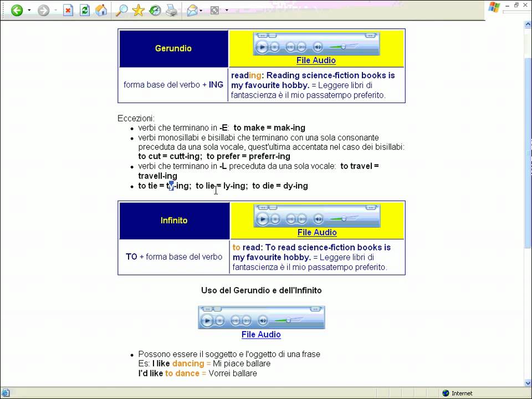
Task: Go back using the green Back arrow
Action: point(17,10)
